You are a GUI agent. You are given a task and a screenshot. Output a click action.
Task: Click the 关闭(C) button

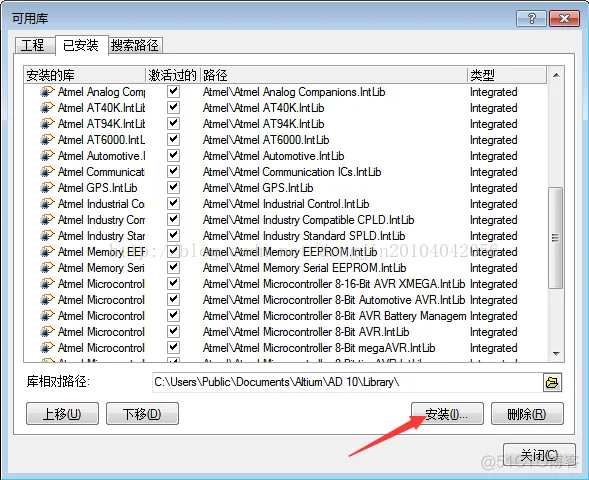click(539, 455)
